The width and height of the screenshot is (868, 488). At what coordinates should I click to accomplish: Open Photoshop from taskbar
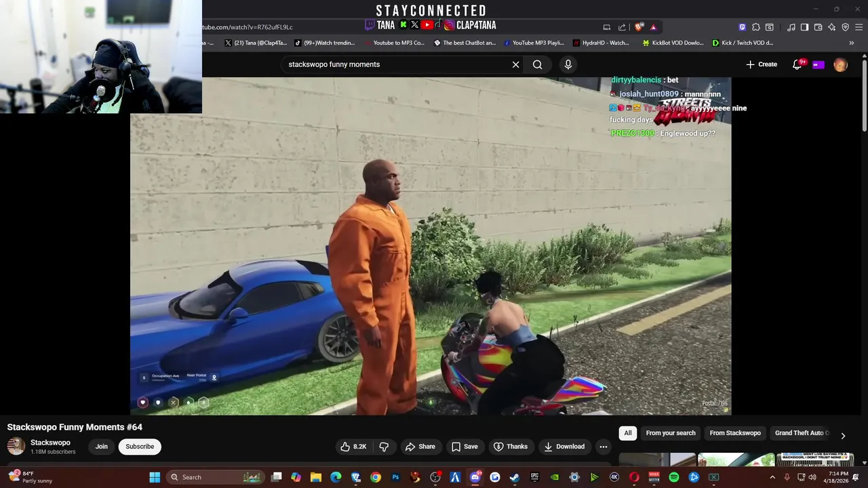pos(395,477)
